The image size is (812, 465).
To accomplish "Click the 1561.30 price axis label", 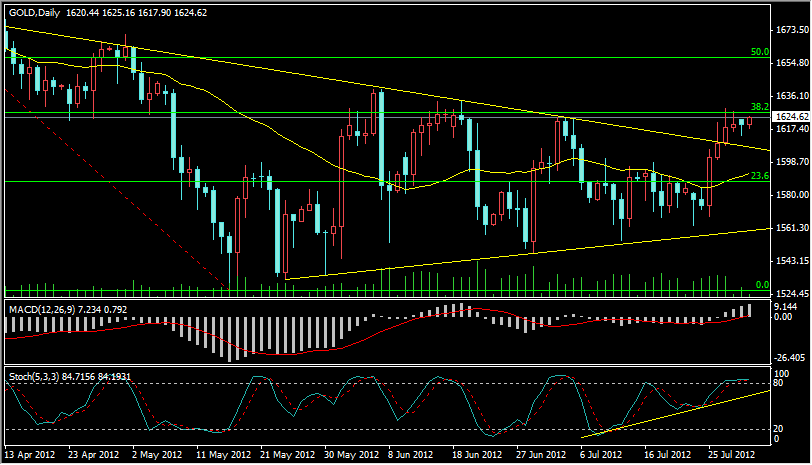I will (x=792, y=227).
